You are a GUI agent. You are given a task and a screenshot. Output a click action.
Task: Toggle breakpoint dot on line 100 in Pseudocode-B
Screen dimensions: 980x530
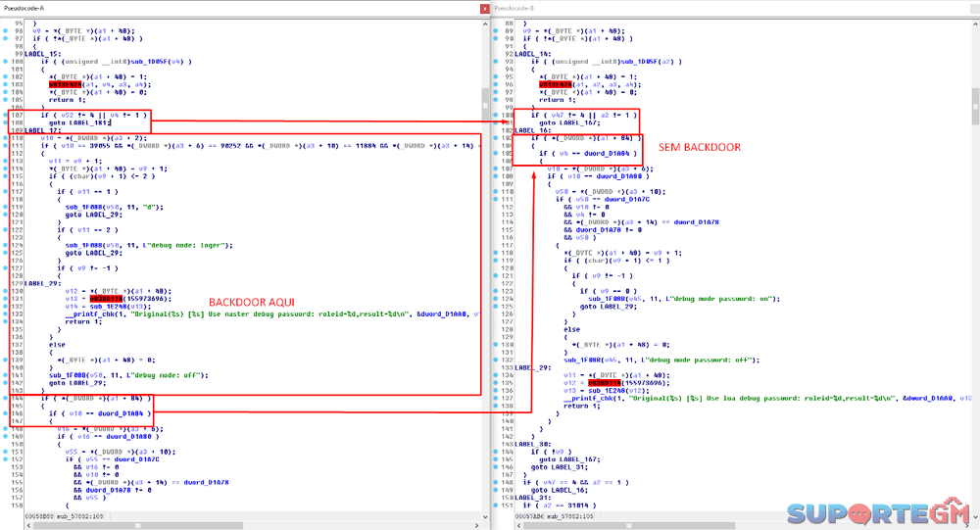(x=497, y=115)
